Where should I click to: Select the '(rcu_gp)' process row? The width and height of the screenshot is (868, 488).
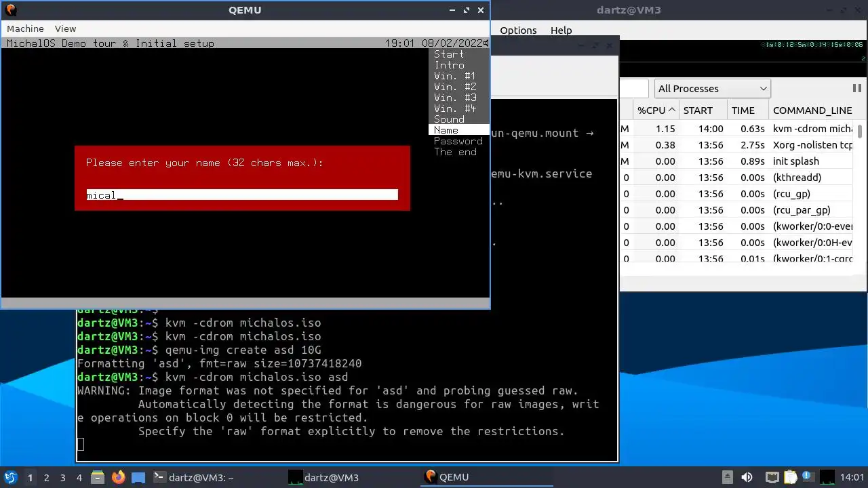(738, 194)
